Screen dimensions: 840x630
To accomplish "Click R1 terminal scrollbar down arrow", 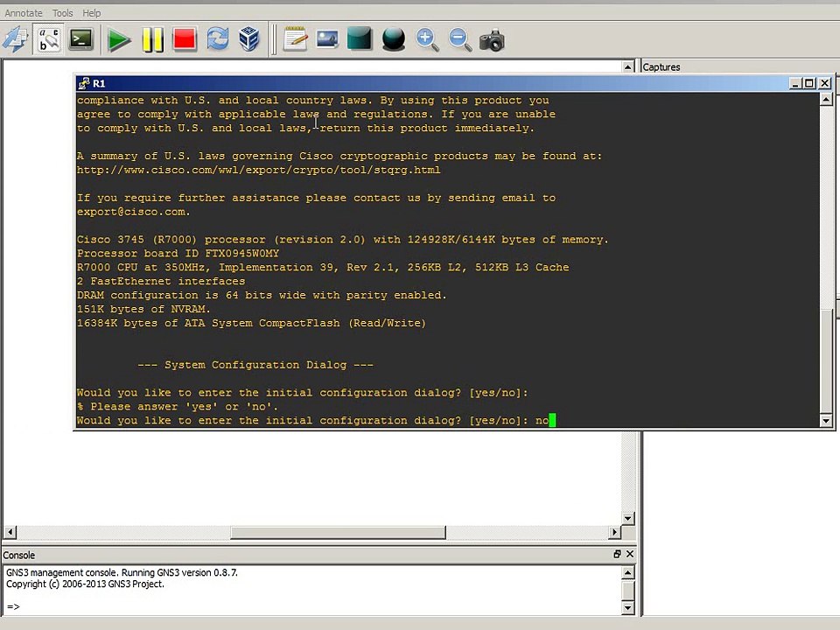I will point(826,421).
